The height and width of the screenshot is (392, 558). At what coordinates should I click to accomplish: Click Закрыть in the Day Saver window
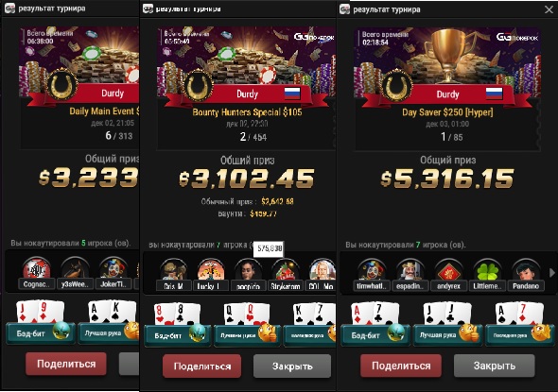point(494,366)
